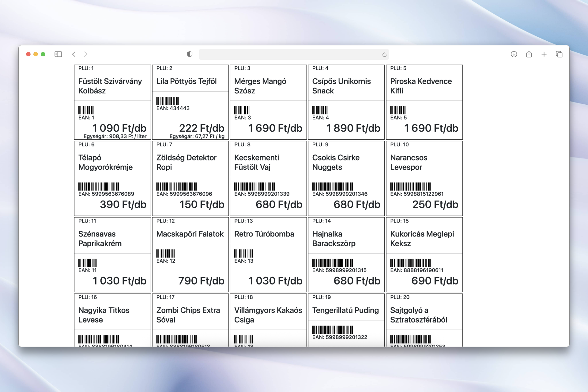Select the Narancsos Levespor product name
The image size is (588, 392).
click(409, 162)
